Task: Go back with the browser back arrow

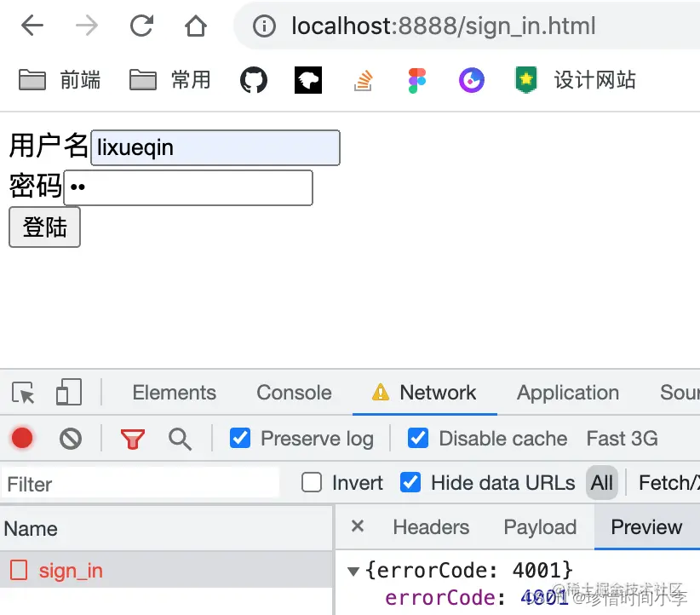Action: click(x=32, y=26)
